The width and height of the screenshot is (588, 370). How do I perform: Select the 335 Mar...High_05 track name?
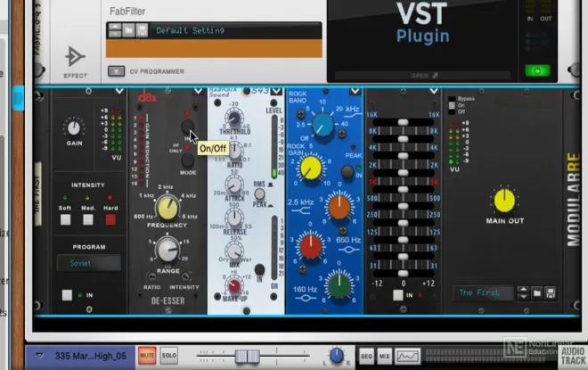coord(90,356)
